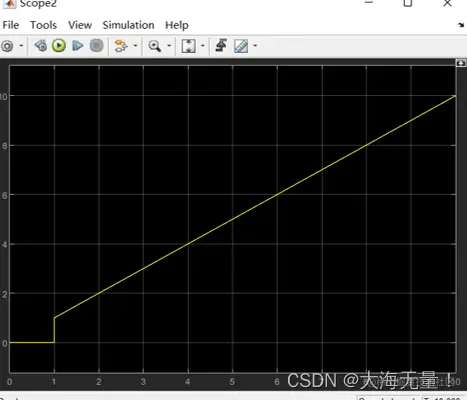Open the scope configuration gear icon
The height and width of the screenshot is (400, 467).
tap(7, 46)
